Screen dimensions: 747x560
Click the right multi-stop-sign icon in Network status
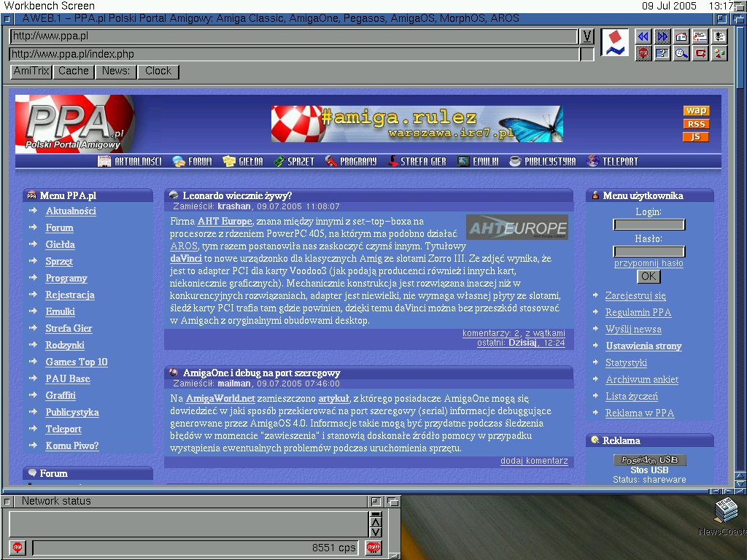coord(373,548)
